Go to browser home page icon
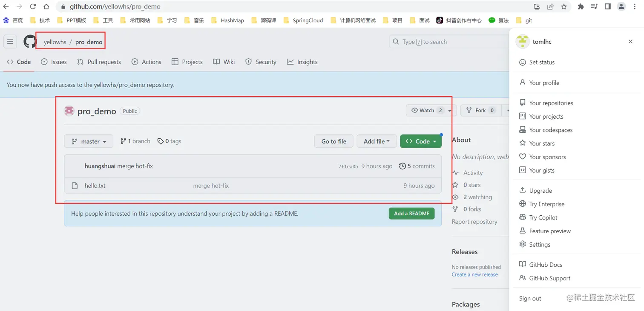 [46, 6]
